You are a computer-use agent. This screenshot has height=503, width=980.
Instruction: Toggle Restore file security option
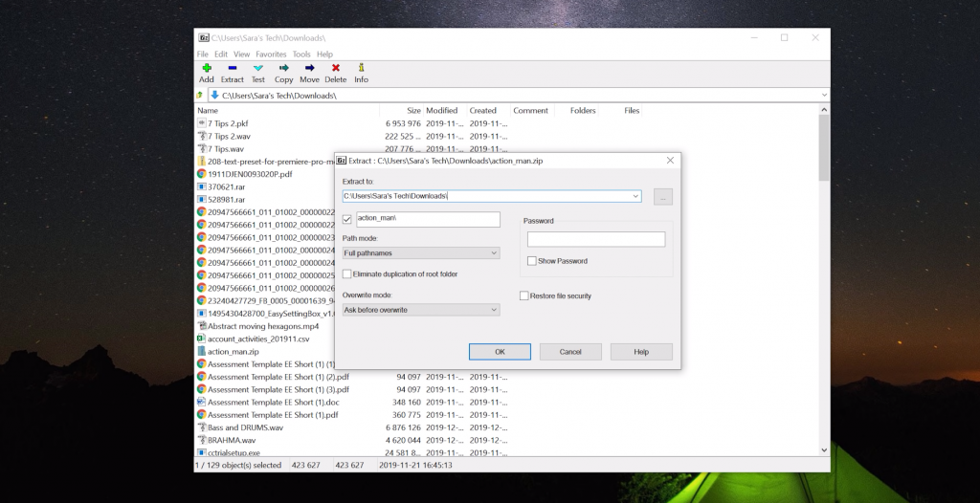tap(524, 296)
